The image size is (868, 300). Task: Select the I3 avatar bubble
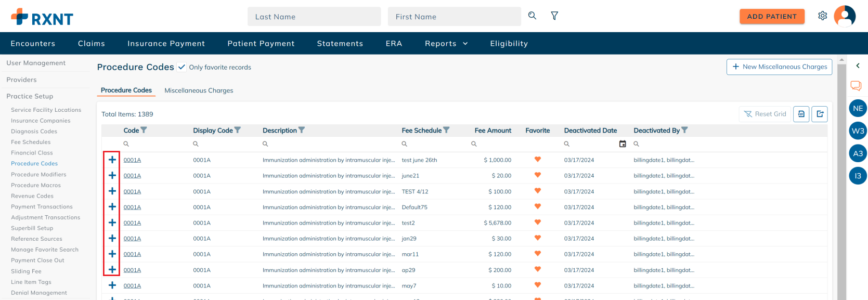tap(858, 176)
